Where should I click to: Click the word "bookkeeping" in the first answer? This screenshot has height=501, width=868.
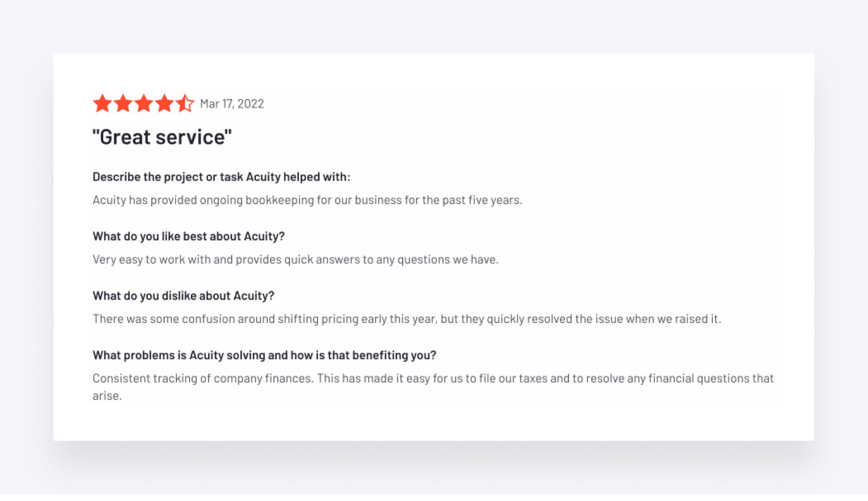pos(279,200)
